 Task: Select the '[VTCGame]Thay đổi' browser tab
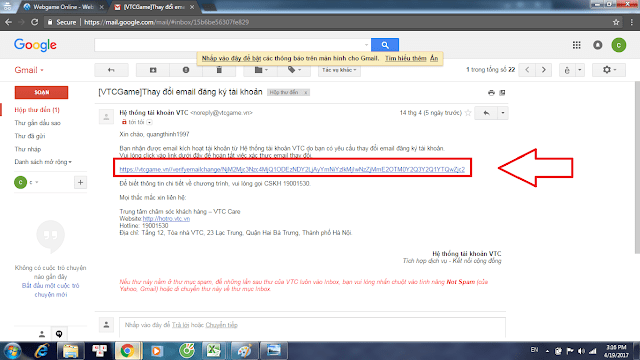coord(154,7)
